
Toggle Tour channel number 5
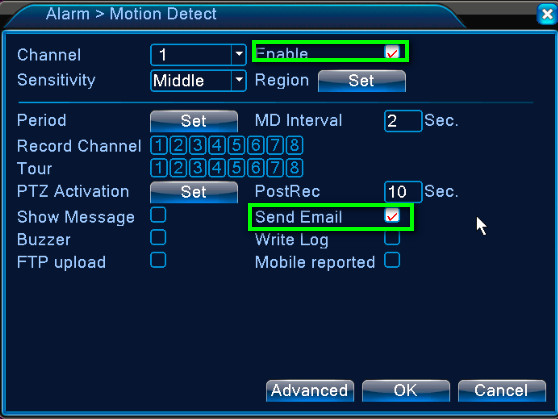pyautogui.click(x=236, y=168)
